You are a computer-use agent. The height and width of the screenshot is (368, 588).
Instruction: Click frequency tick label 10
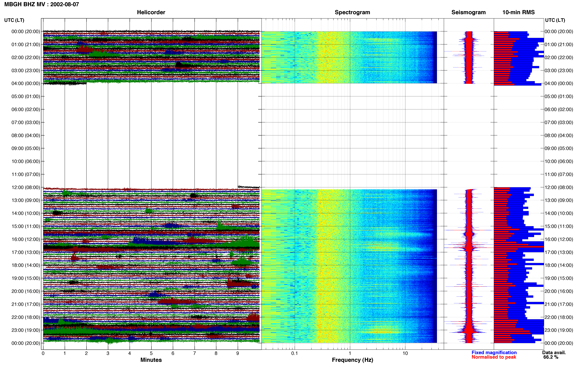[x=405, y=353]
